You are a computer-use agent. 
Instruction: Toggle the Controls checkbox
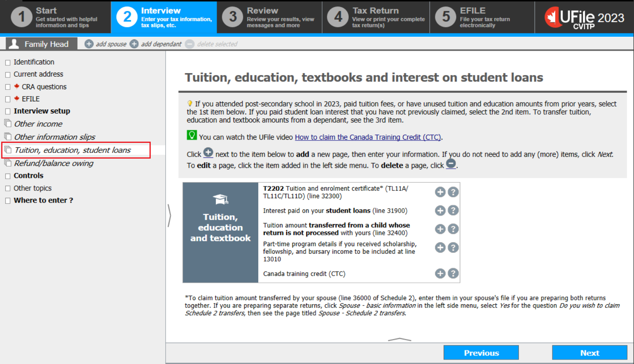8,176
